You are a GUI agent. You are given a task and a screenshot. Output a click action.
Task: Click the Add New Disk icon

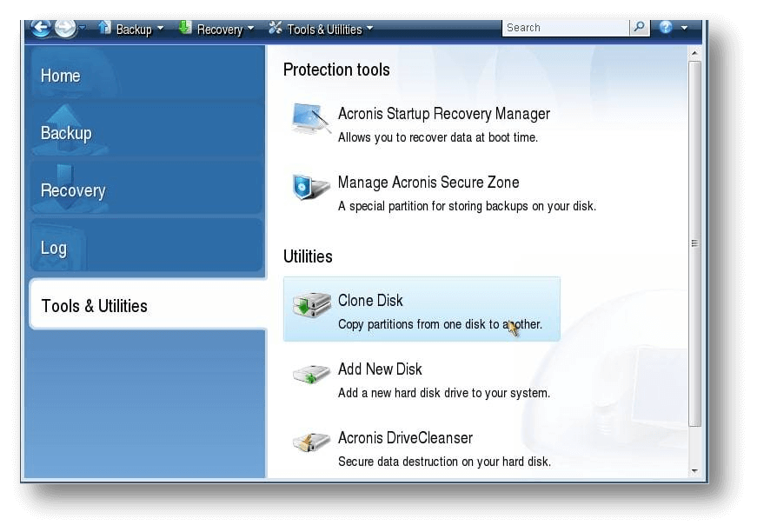click(310, 374)
